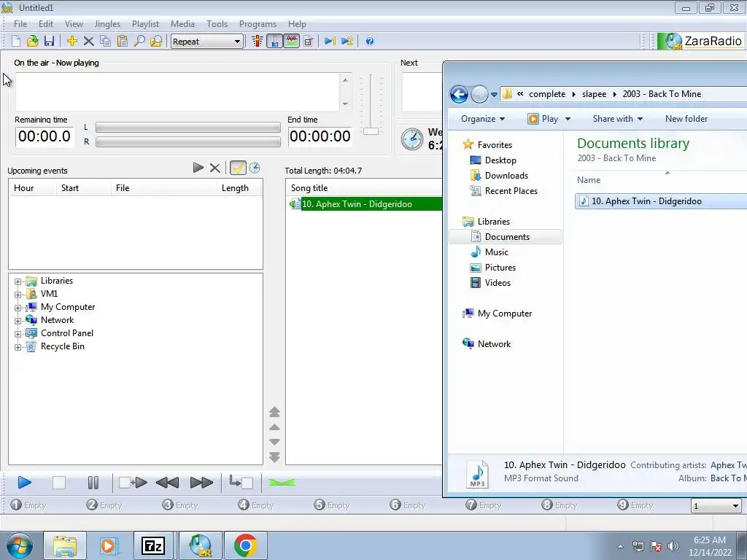
Task: Click the small clock icon beside the events checkmark
Action: (255, 168)
